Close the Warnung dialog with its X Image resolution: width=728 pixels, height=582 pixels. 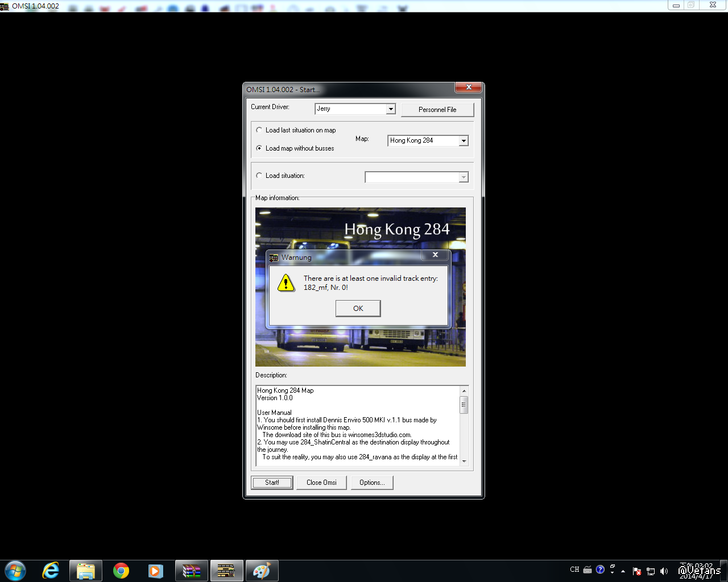click(x=435, y=255)
